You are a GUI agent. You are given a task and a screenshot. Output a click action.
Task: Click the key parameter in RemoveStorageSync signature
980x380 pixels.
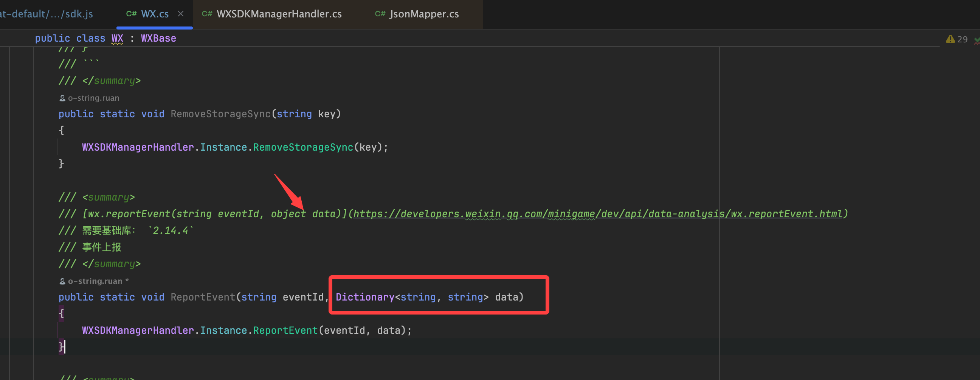click(327, 114)
